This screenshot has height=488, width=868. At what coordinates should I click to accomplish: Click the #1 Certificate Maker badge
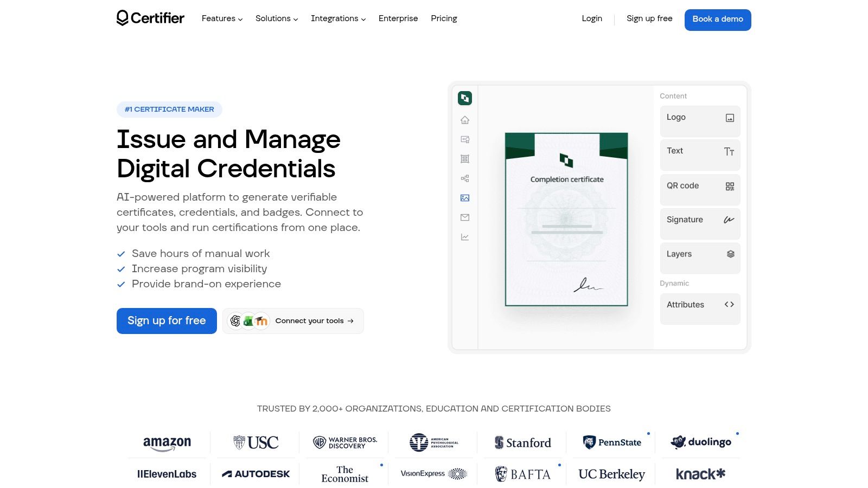169,110
